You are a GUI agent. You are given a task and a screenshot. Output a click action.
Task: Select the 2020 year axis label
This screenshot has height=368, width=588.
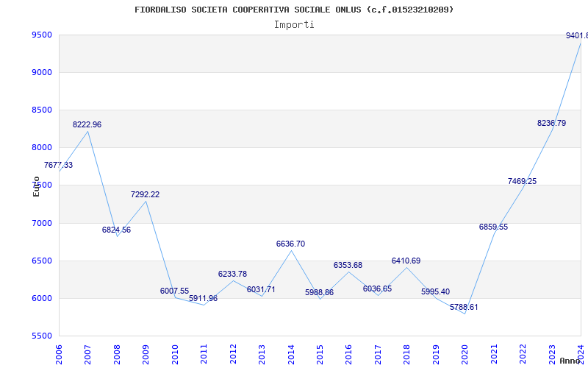point(465,353)
